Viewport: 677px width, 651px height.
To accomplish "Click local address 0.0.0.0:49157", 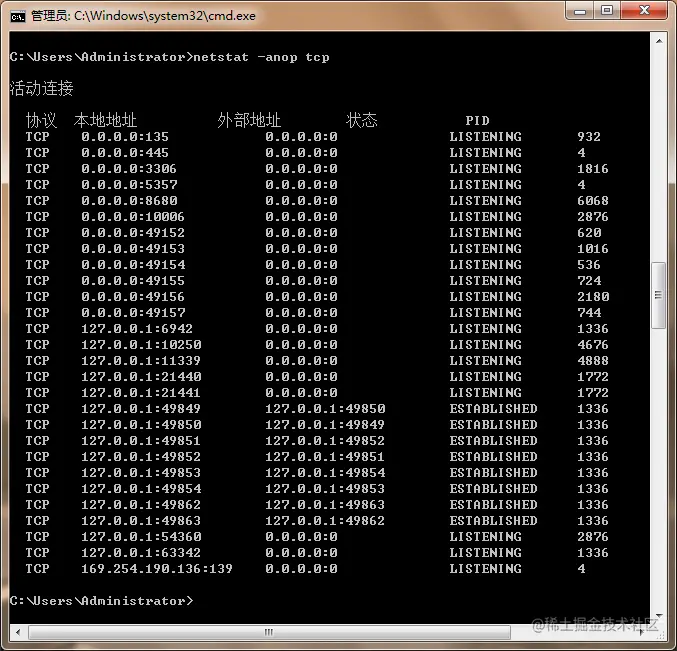I will 133,313.
